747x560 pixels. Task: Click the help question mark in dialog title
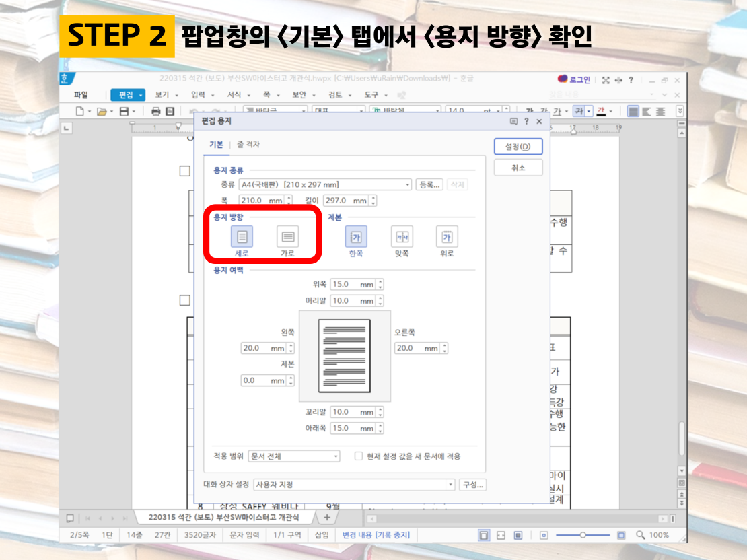coord(526,122)
